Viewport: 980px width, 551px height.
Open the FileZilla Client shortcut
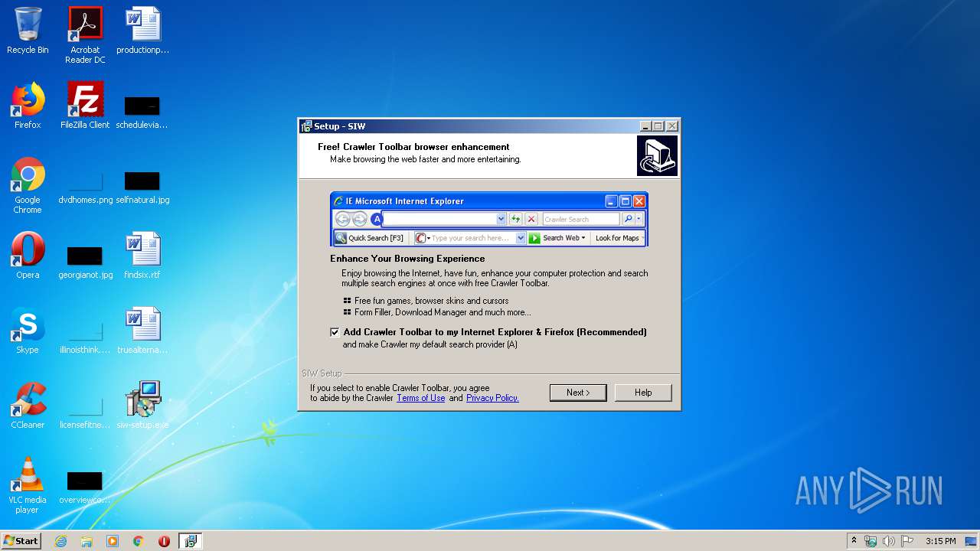click(85, 106)
